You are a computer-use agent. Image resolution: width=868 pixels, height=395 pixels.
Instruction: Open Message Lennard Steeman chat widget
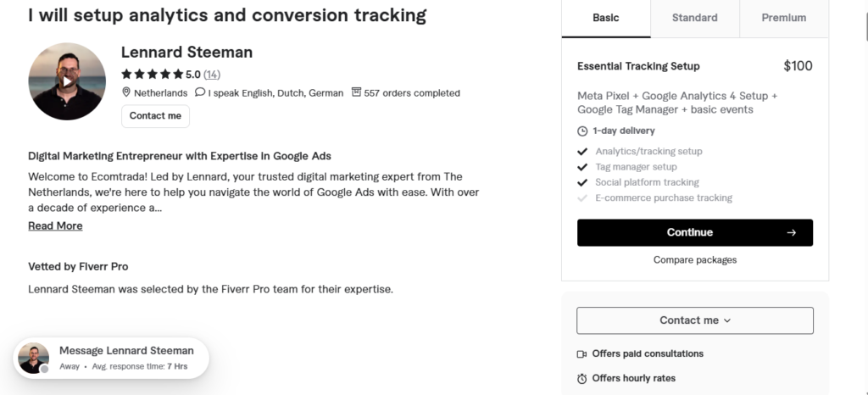(111, 358)
